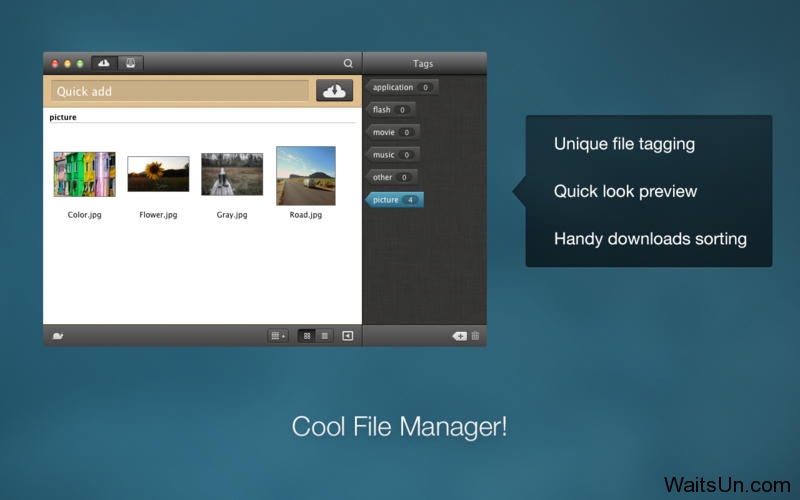Select the picture tag
Viewport: 800px width, 500px height.
[394, 199]
